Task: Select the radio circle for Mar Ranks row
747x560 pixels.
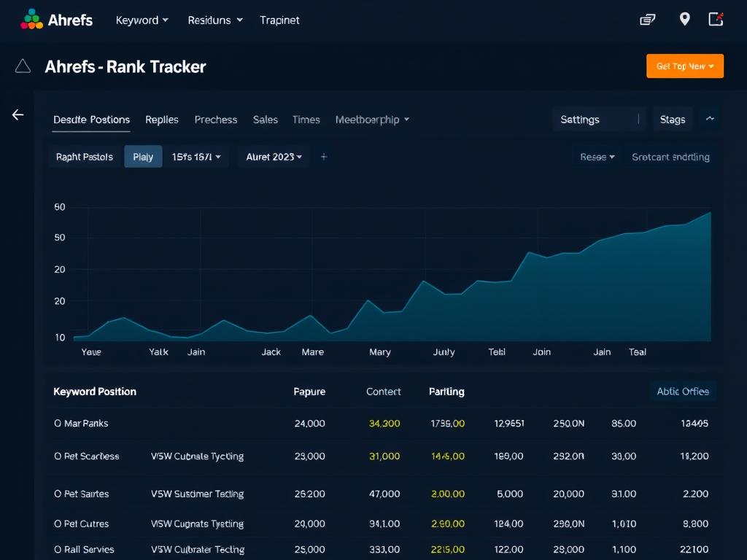Action: (58, 424)
